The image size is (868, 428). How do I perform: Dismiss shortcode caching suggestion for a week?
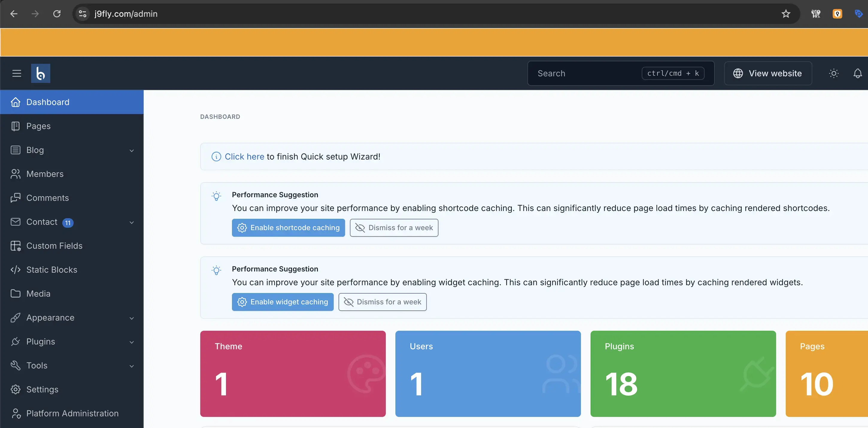click(394, 227)
